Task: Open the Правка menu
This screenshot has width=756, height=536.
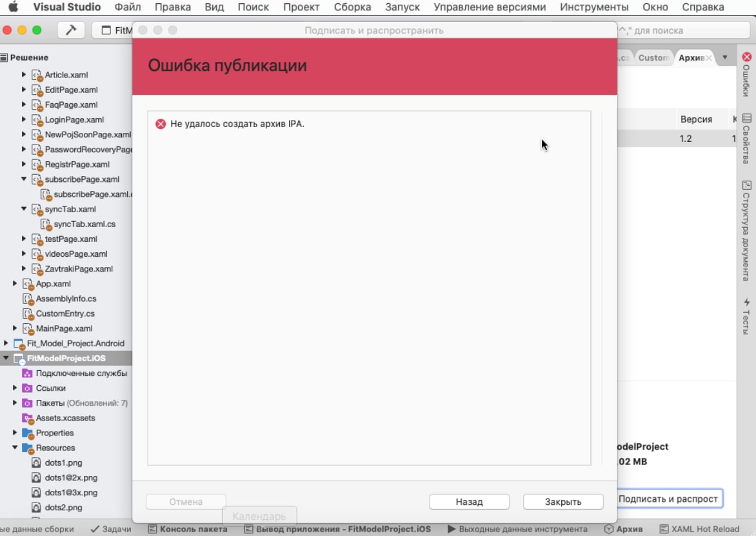Action: pos(173,6)
